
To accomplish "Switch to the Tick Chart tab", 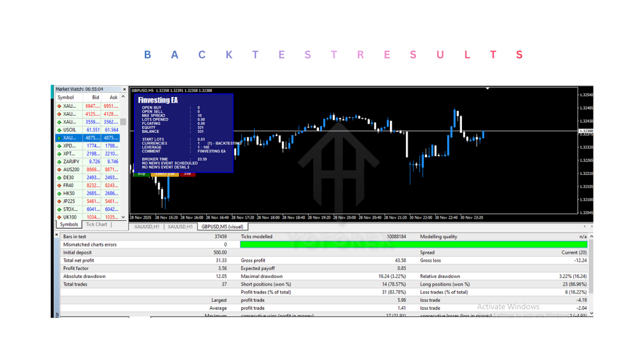I will [x=96, y=224].
